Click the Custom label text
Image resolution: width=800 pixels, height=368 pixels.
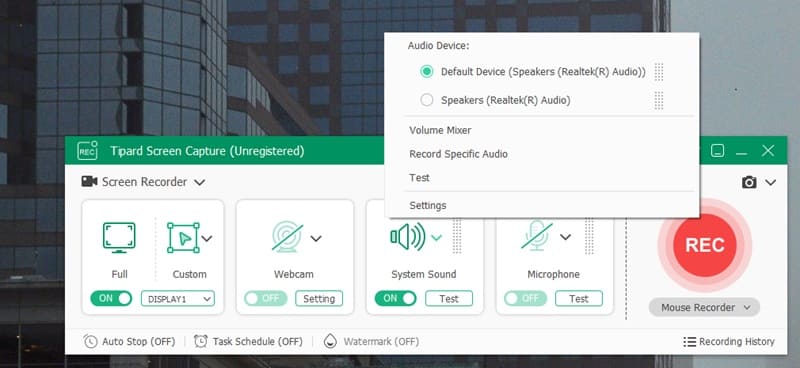[189, 274]
